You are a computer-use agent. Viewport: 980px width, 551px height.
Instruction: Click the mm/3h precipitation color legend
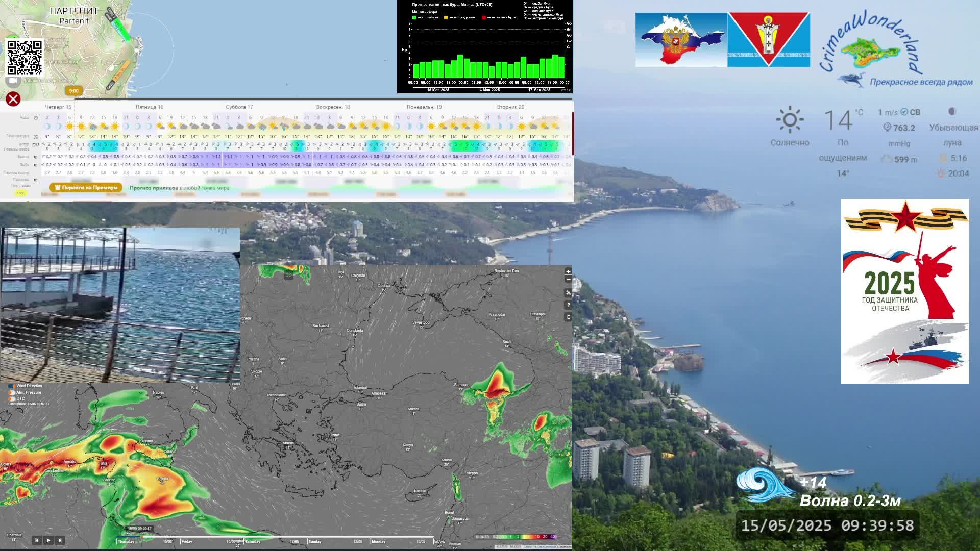[516, 536]
